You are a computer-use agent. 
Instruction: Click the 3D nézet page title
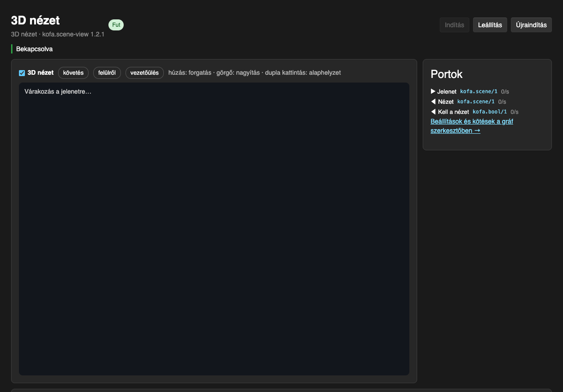click(36, 20)
